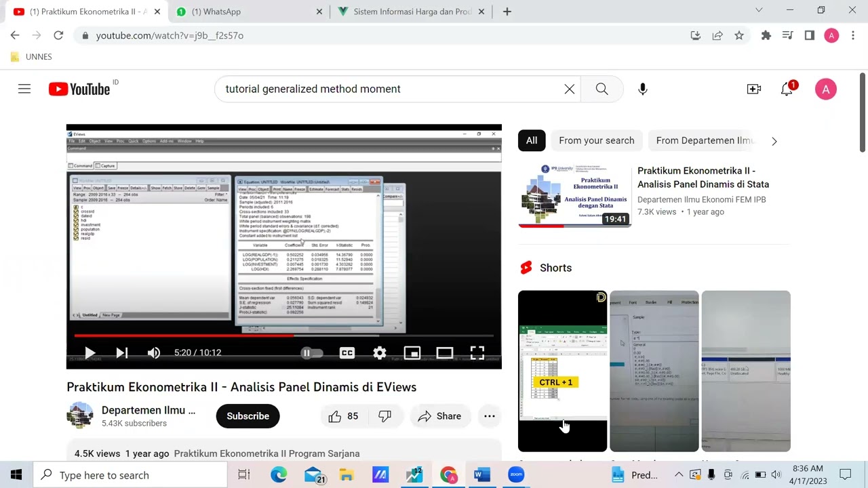Image resolution: width=868 pixels, height=488 pixels.
Task: Select the All filter chip
Action: click(x=532, y=140)
